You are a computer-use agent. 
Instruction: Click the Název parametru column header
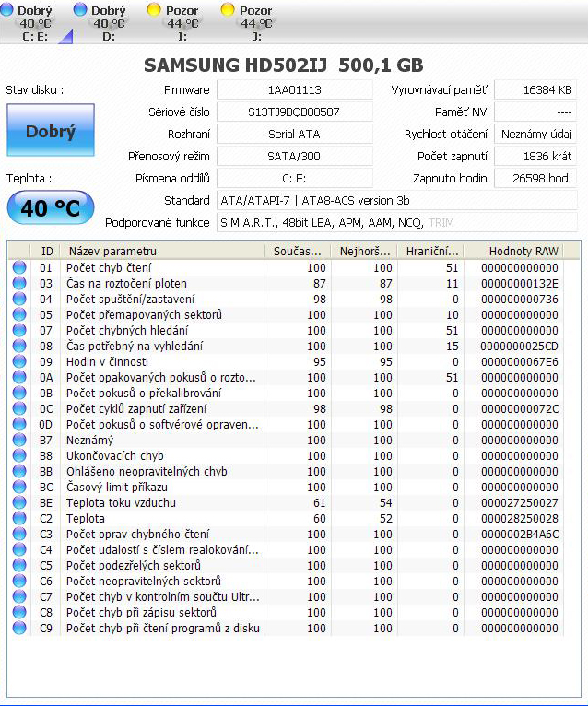tap(162, 252)
